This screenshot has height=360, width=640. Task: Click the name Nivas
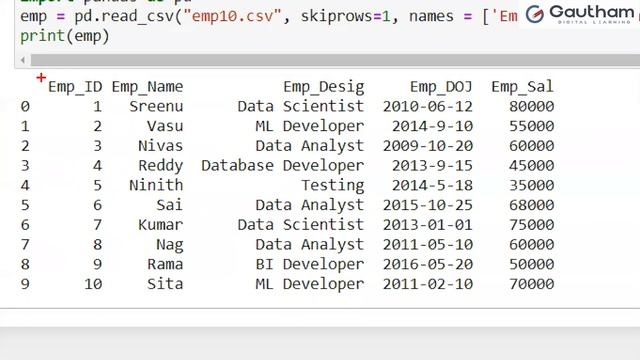[160, 145]
